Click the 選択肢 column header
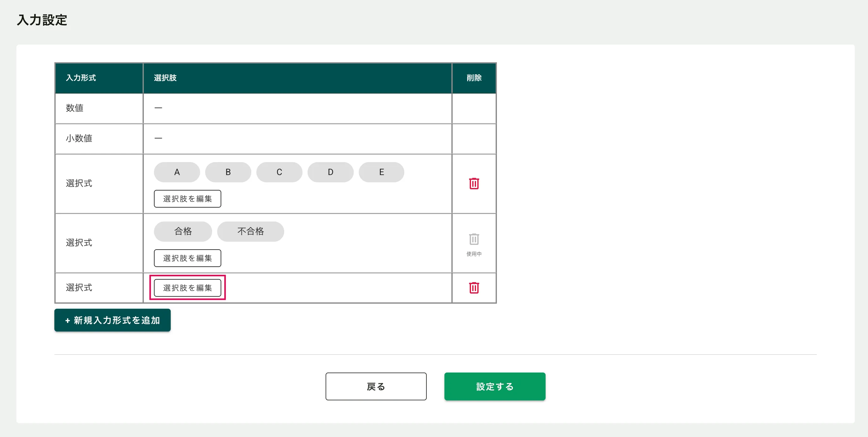Viewport: 868px width, 437px height. 165,78
